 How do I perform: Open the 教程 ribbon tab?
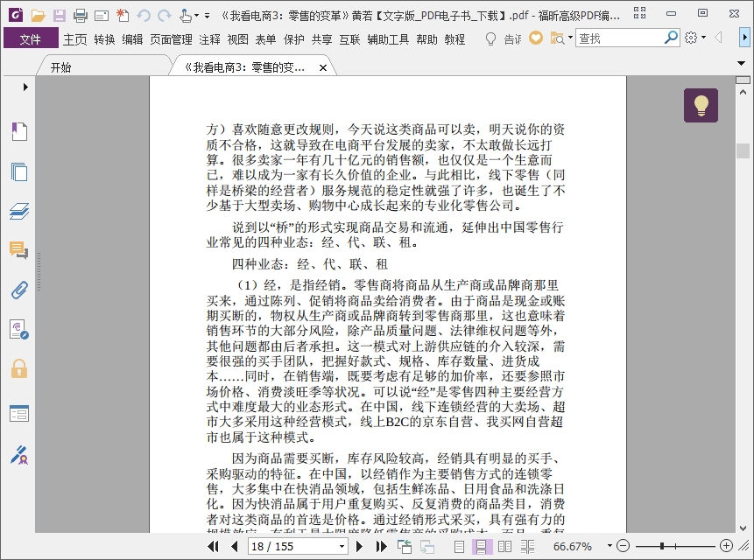(455, 39)
